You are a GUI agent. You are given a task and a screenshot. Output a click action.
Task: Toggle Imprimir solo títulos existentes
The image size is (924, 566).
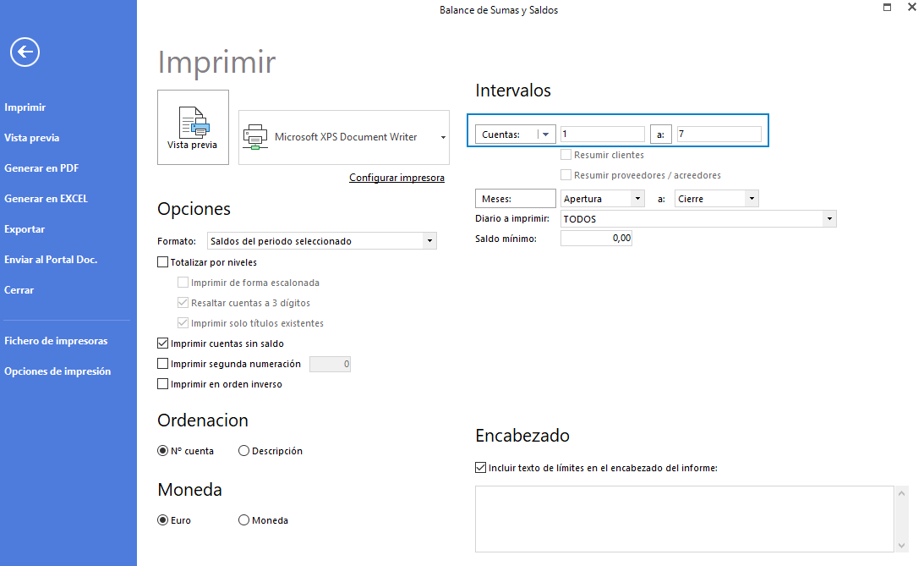pyautogui.click(x=183, y=323)
